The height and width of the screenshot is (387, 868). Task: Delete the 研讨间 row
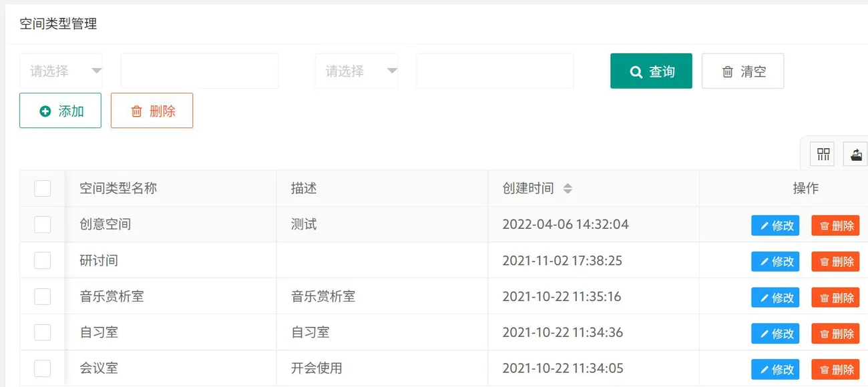tap(835, 262)
